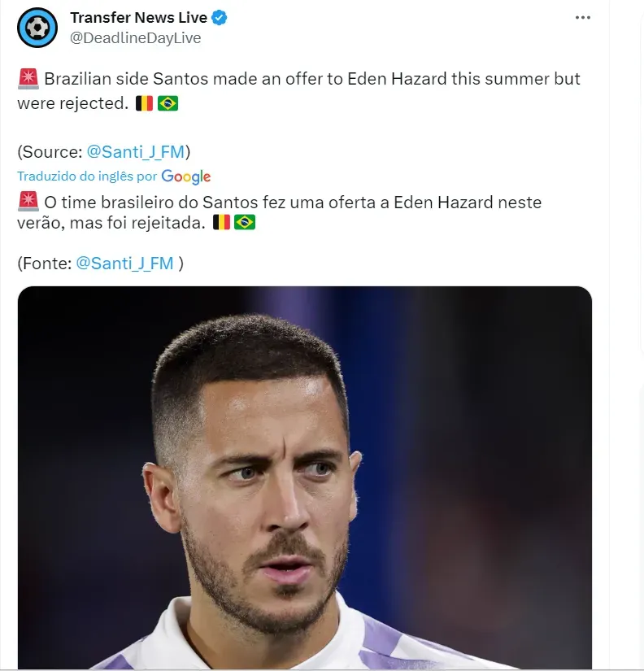Screen dimensions: 644x671
Task: Click the Belgium flag after "were rejected."
Action: [x=144, y=103]
